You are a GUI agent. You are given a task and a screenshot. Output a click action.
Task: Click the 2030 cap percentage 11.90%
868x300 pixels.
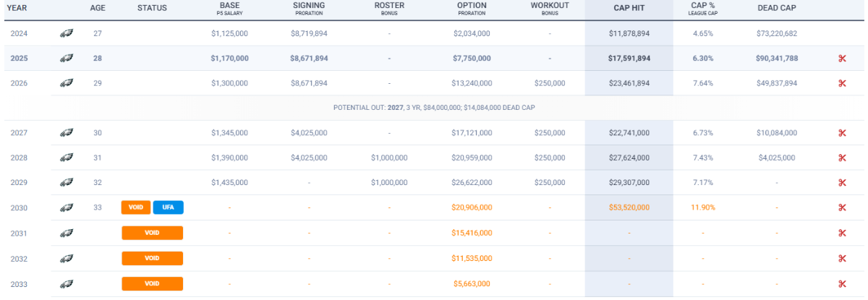tap(702, 207)
